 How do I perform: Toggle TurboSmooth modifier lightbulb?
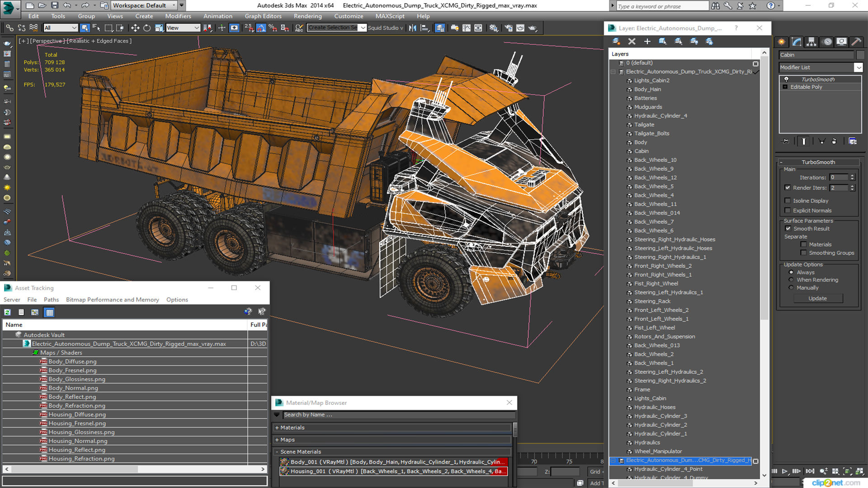click(786, 79)
